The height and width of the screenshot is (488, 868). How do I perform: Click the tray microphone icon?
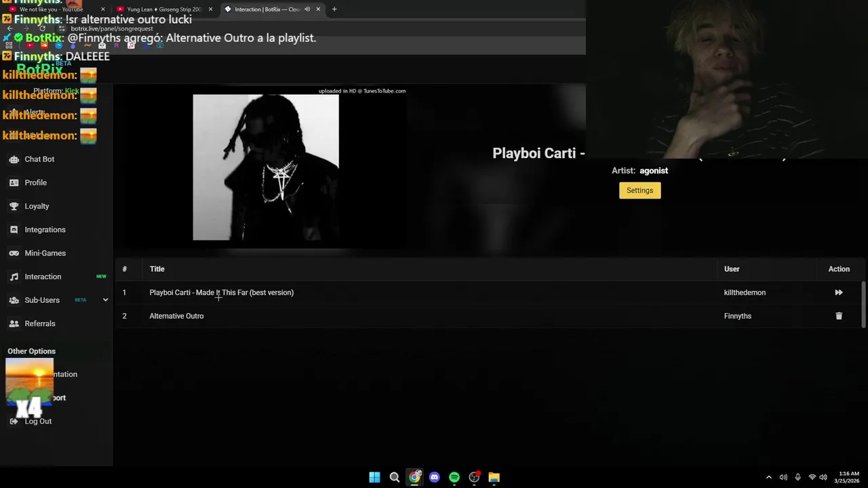click(x=797, y=477)
